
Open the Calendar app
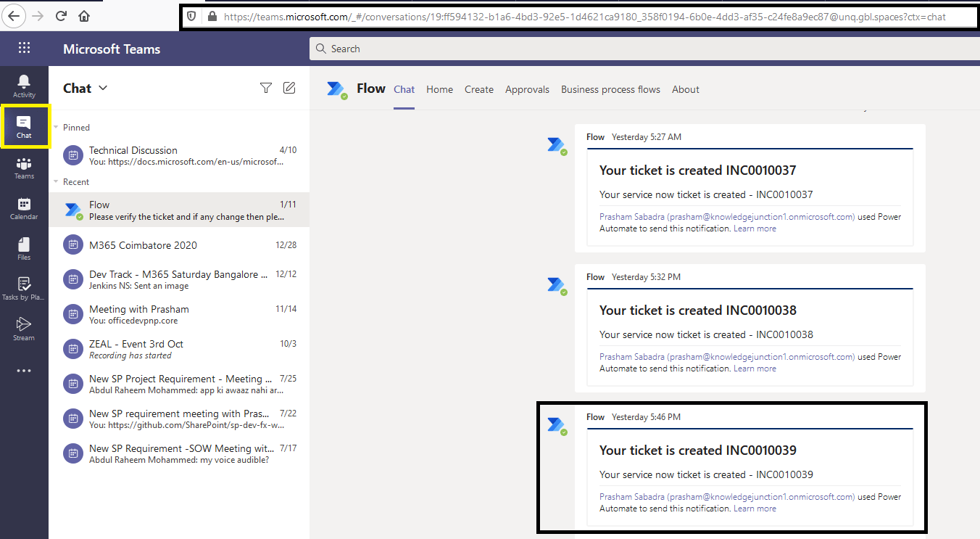coord(24,208)
